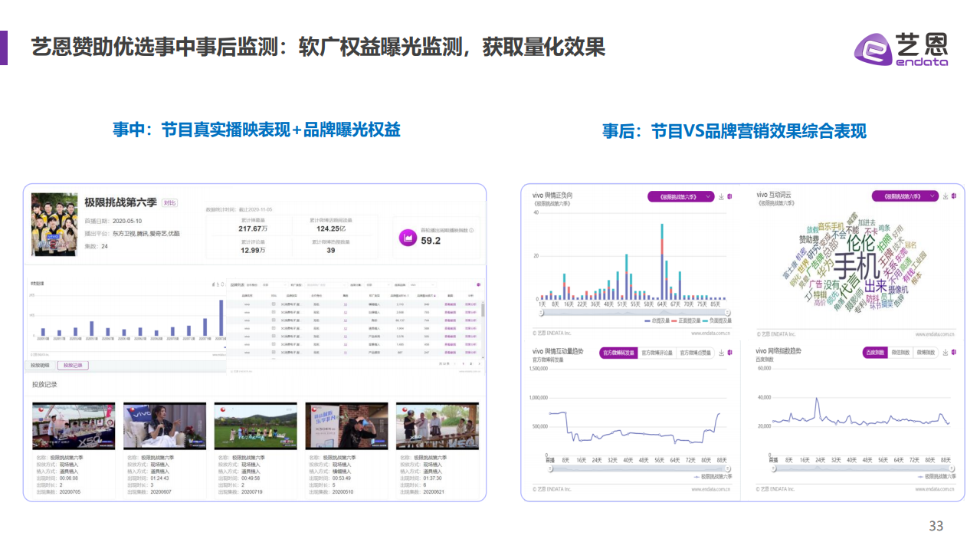Select the 官方微博评论量 tab
The image size is (980, 552).
point(657,353)
